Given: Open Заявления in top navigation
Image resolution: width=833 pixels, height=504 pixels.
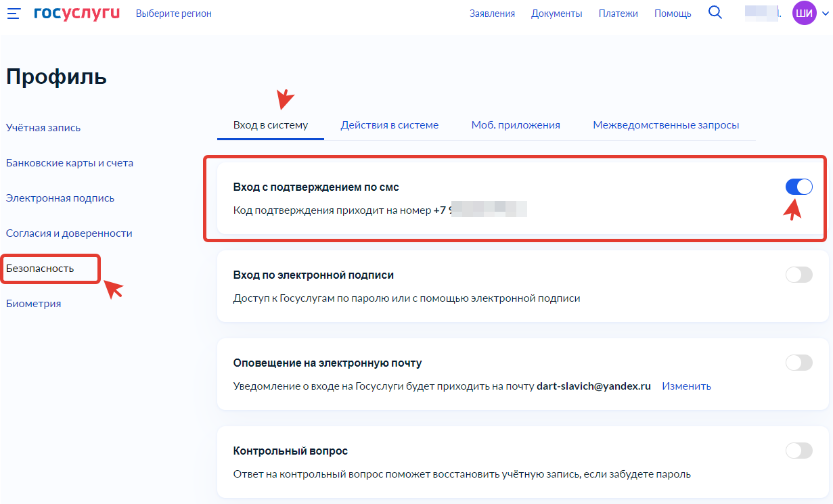Looking at the screenshot, I should pyautogui.click(x=492, y=14).
